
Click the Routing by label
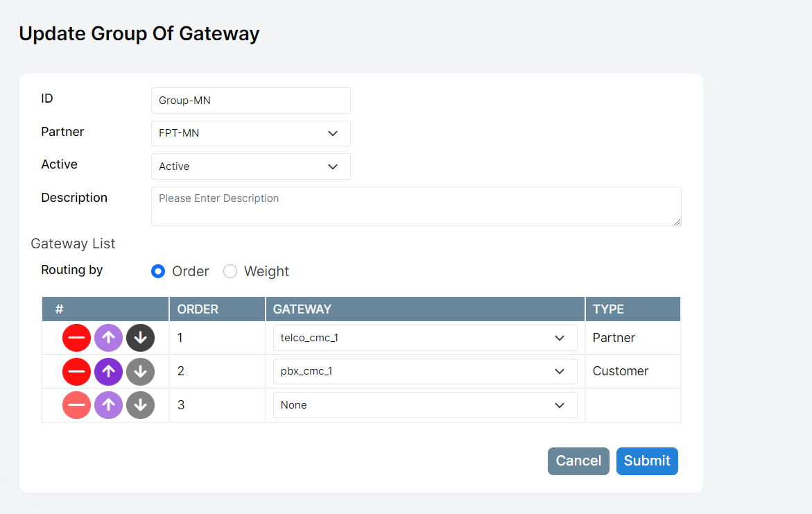click(72, 270)
